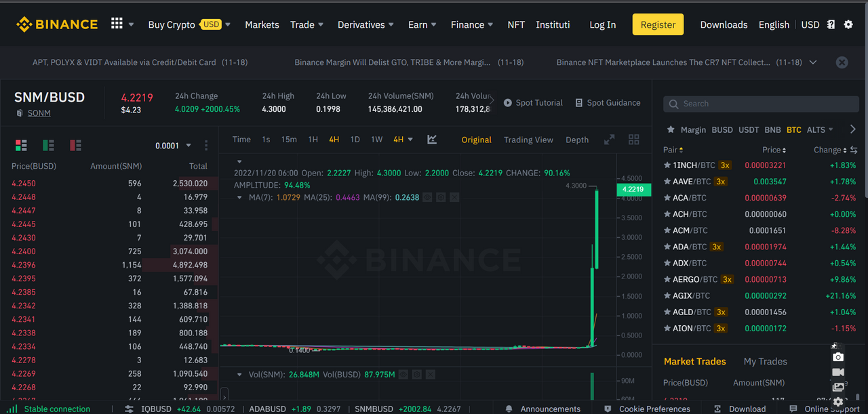This screenshot has height=414, width=868.
Task: Open the apps grid menu icon
Action: [117, 24]
